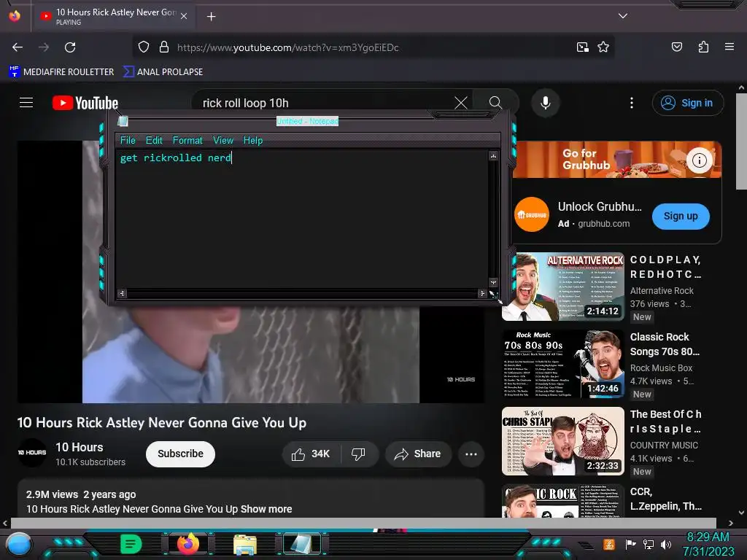Save to Pocket icon
The height and width of the screenshot is (560, 747).
click(676, 47)
